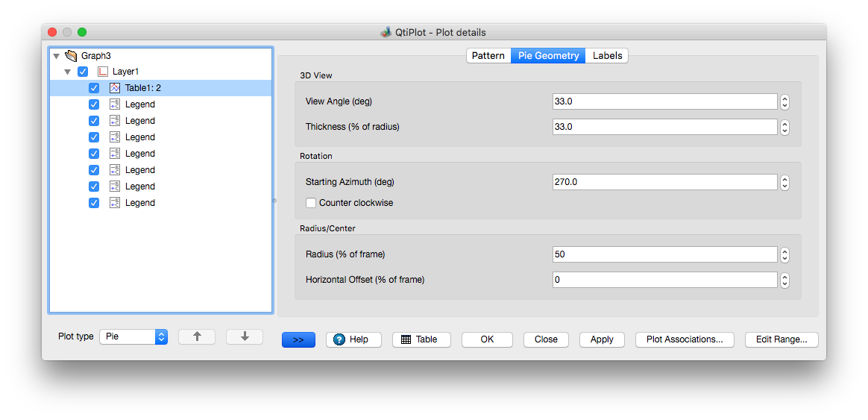868x420 pixels.
Task: Click the Starting Azimuth input field
Action: pyautogui.click(x=664, y=182)
